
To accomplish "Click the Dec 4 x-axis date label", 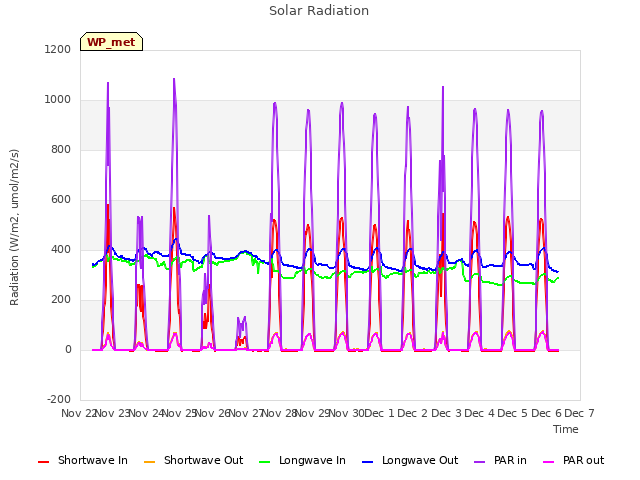I will (480, 413).
